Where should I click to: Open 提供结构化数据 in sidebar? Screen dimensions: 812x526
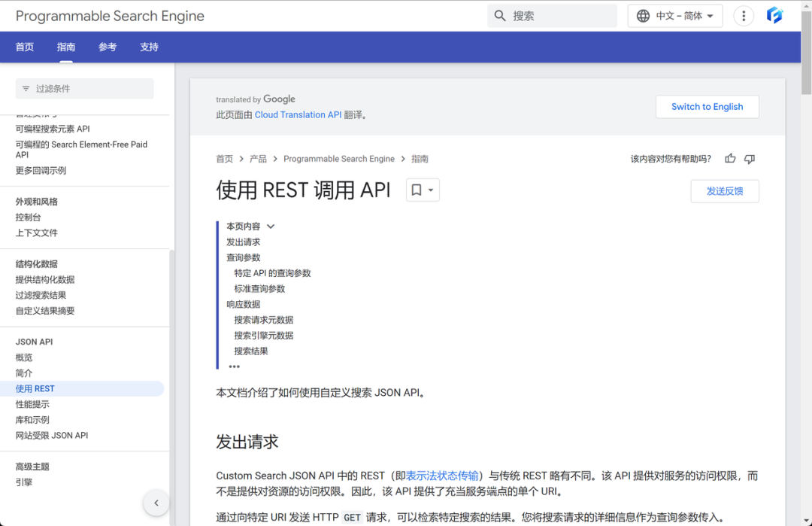click(45, 279)
